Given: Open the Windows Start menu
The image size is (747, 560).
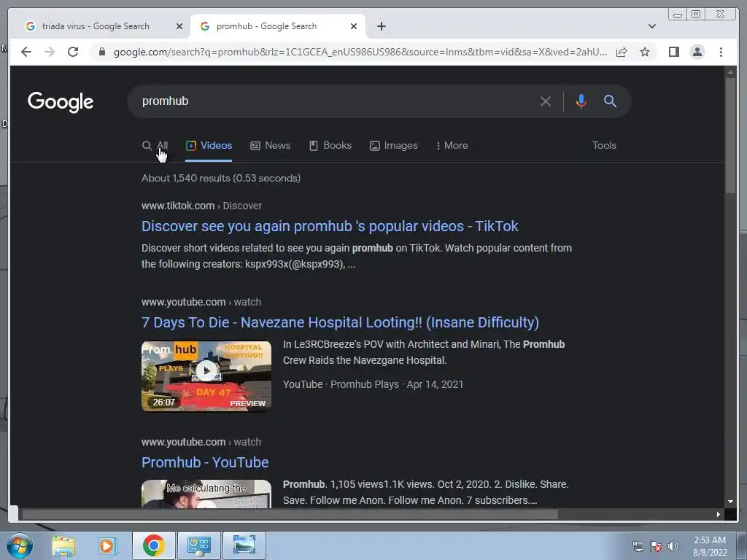Looking at the screenshot, I should [20, 545].
